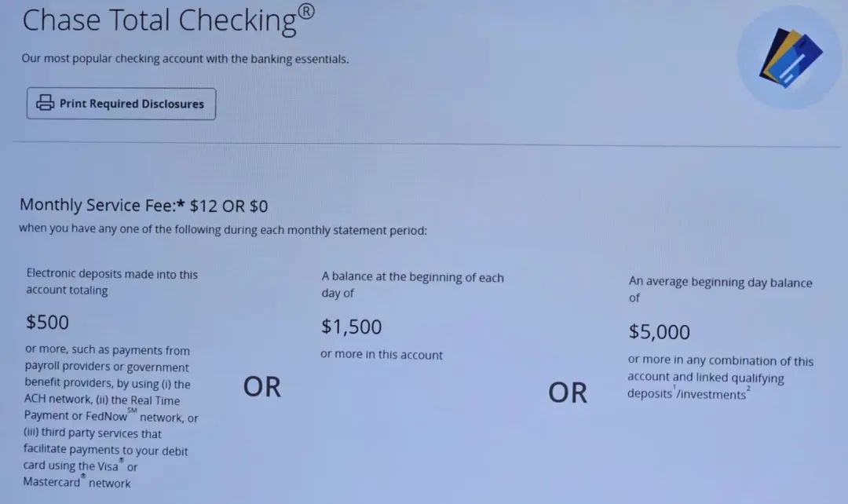Viewport: 848px width, 504px height.
Task: Click the Mastercard network text
Action: coord(77,483)
